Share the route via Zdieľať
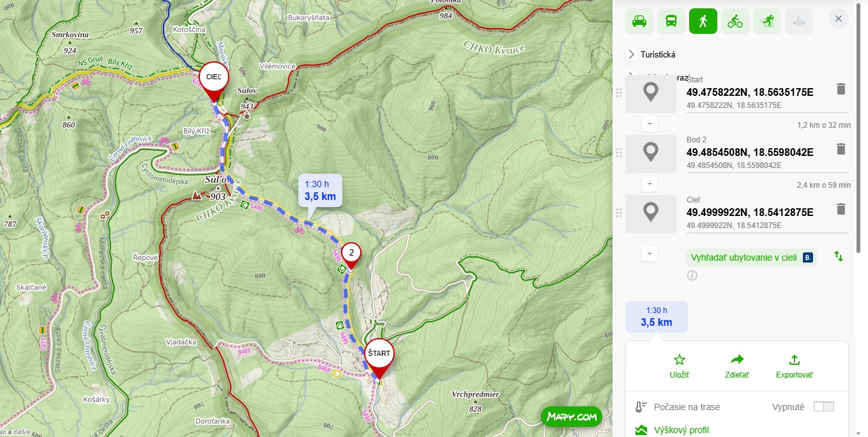868x437 pixels. pos(737,367)
